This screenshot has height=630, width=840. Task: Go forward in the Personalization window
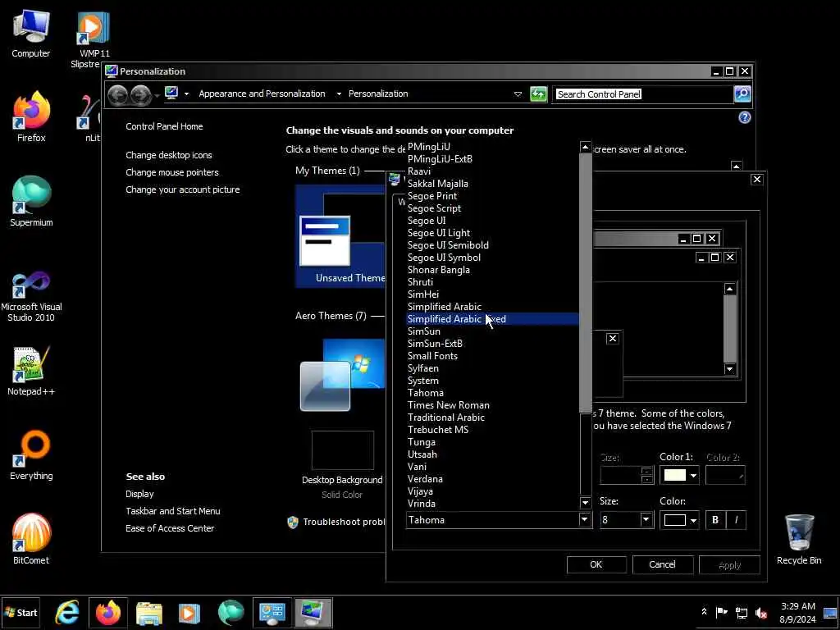pyautogui.click(x=141, y=95)
